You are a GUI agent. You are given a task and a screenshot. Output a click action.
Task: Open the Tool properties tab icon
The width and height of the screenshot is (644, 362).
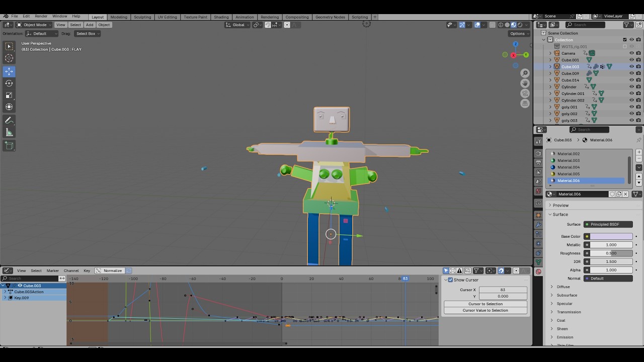[538, 142]
